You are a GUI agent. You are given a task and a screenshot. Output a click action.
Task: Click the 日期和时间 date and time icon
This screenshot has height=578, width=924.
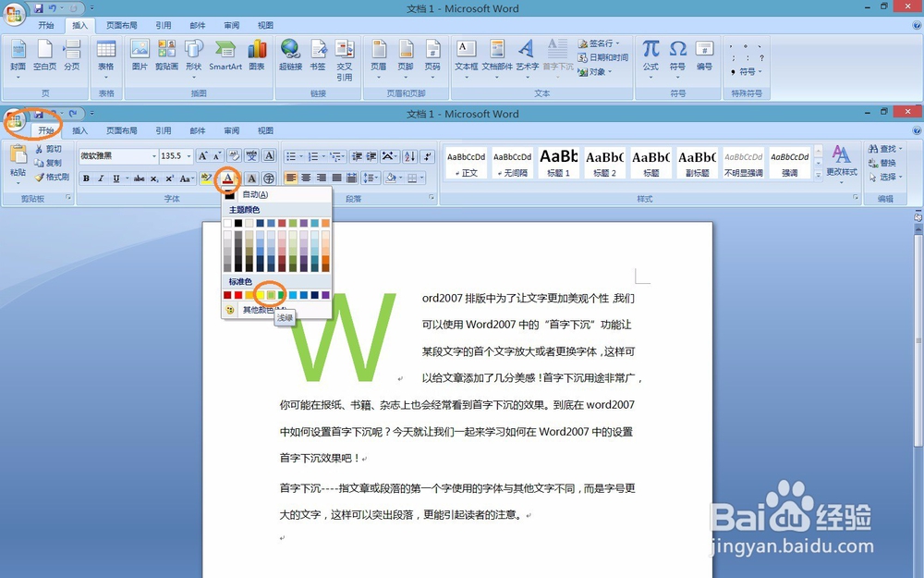(602, 57)
